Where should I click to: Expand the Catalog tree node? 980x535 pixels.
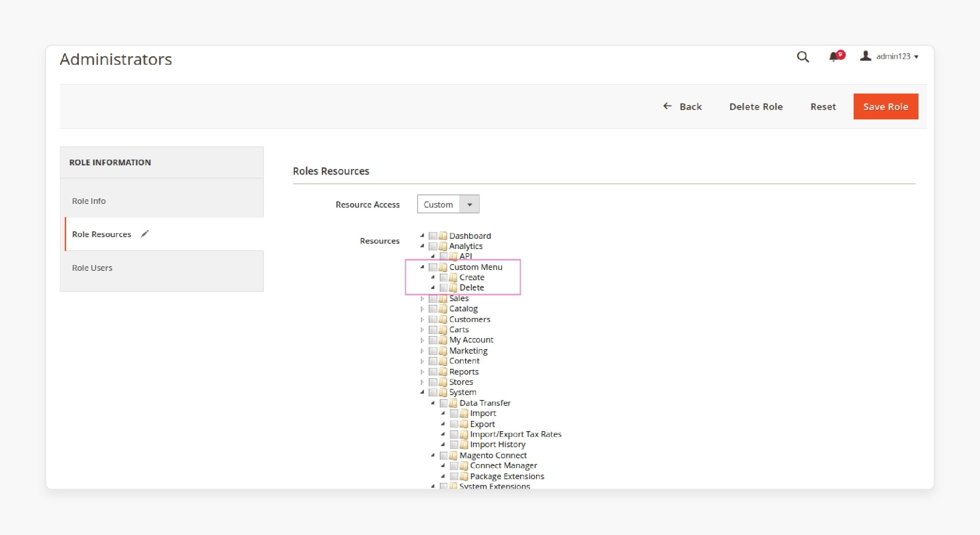coord(422,309)
